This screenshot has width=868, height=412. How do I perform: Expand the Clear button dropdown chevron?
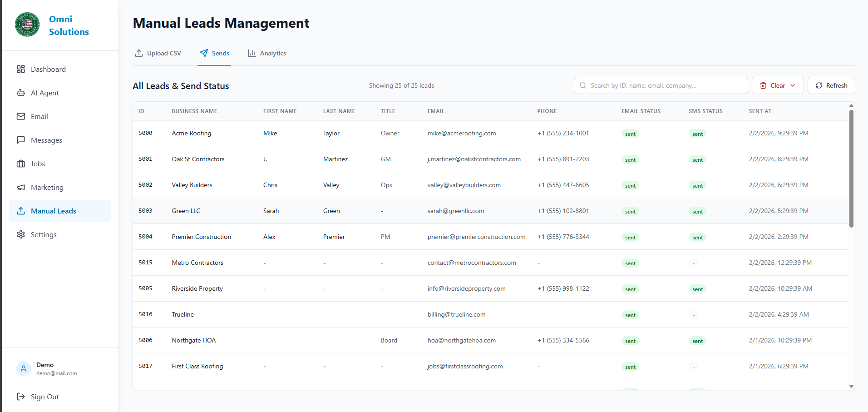coord(793,85)
